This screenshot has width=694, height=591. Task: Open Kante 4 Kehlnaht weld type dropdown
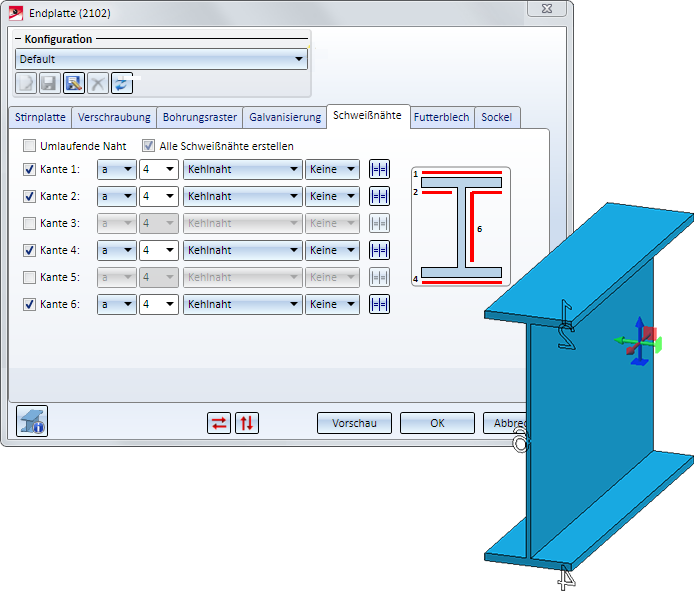(x=243, y=250)
